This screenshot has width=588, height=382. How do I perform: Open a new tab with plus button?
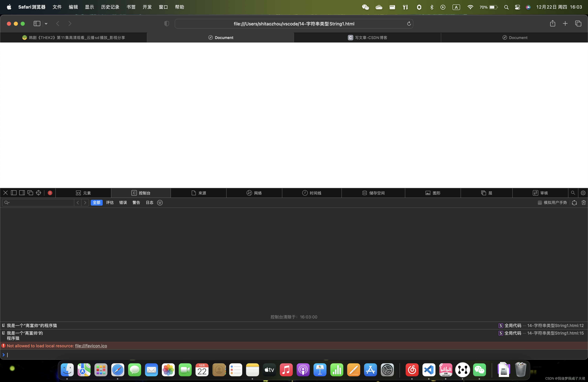(565, 23)
